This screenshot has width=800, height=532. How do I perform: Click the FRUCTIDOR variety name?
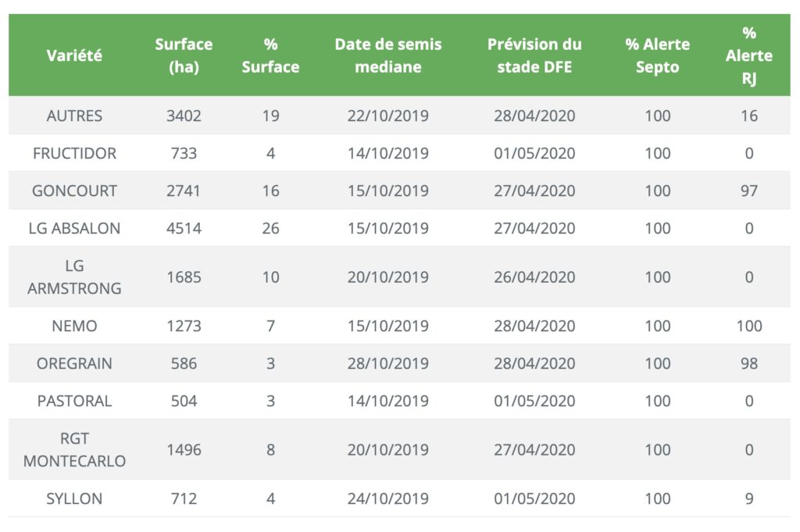[x=74, y=153]
